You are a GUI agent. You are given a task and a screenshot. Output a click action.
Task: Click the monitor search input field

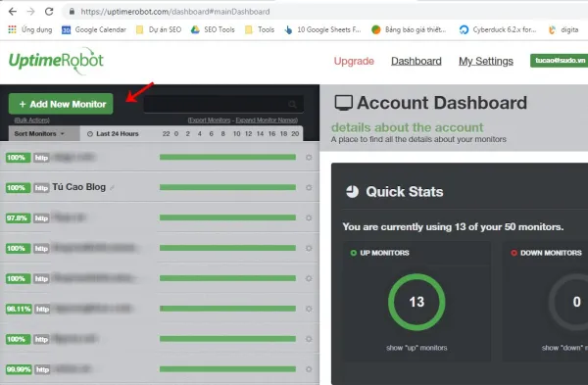pos(223,104)
